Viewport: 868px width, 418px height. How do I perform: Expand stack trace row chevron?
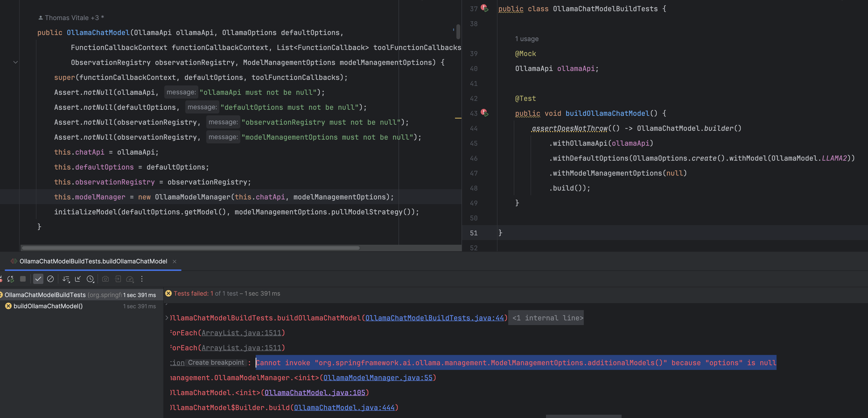click(x=167, y=318)
